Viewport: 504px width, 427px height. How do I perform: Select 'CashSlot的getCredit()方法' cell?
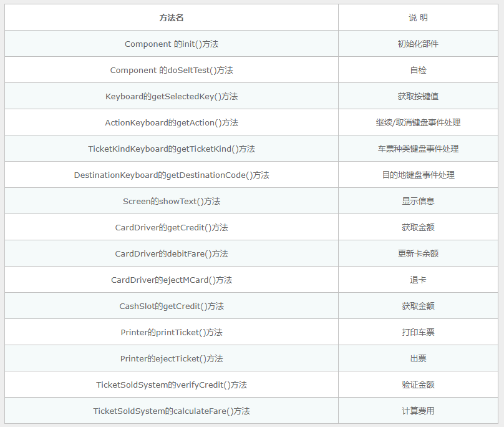pos(172,306)
